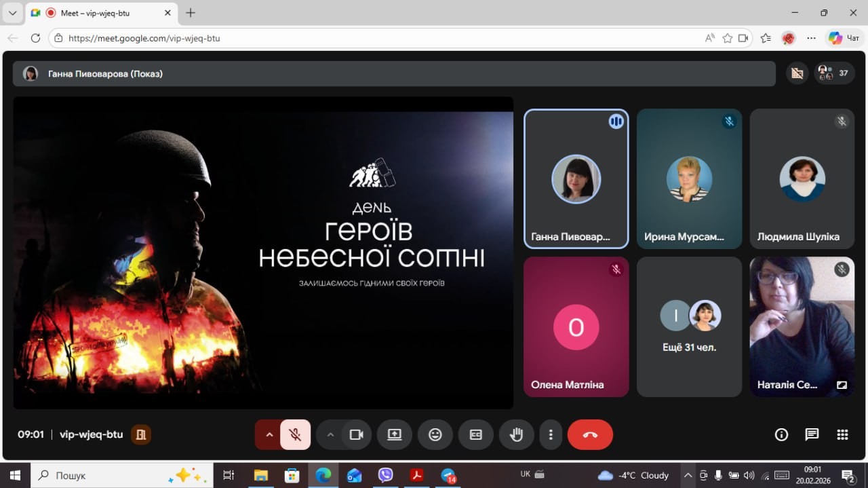868x488 pixels.
Task: Turn on closed captions
Action: [475, 435]
